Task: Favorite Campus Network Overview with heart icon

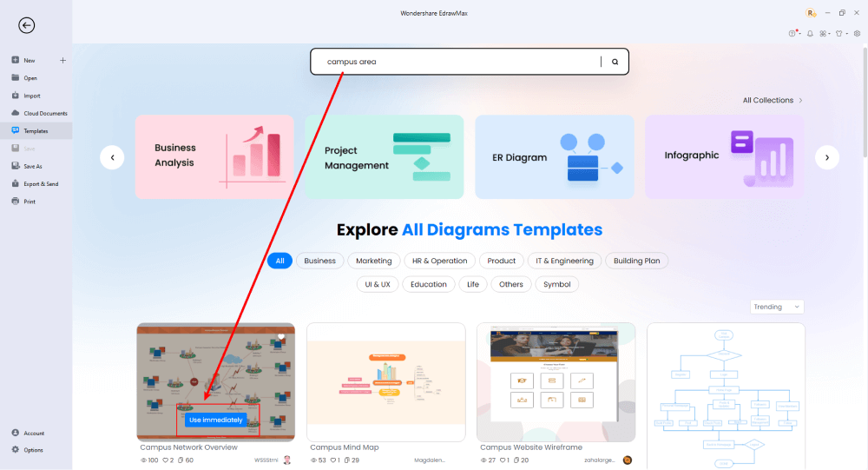Action: point(281,336)
